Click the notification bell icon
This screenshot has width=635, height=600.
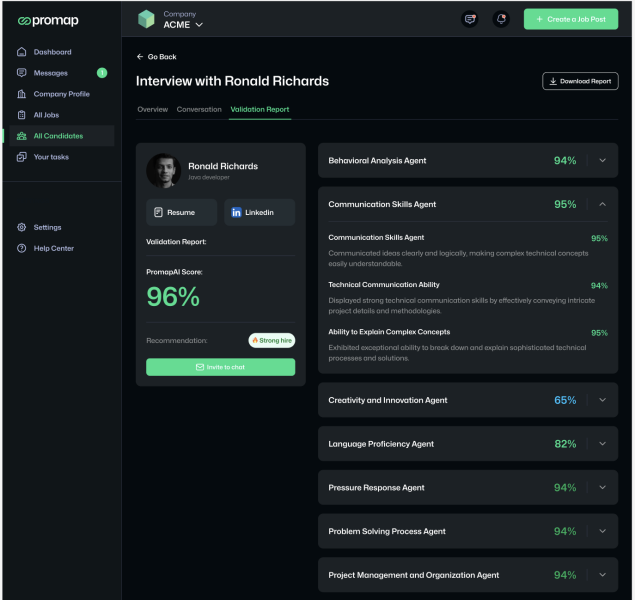501,19
